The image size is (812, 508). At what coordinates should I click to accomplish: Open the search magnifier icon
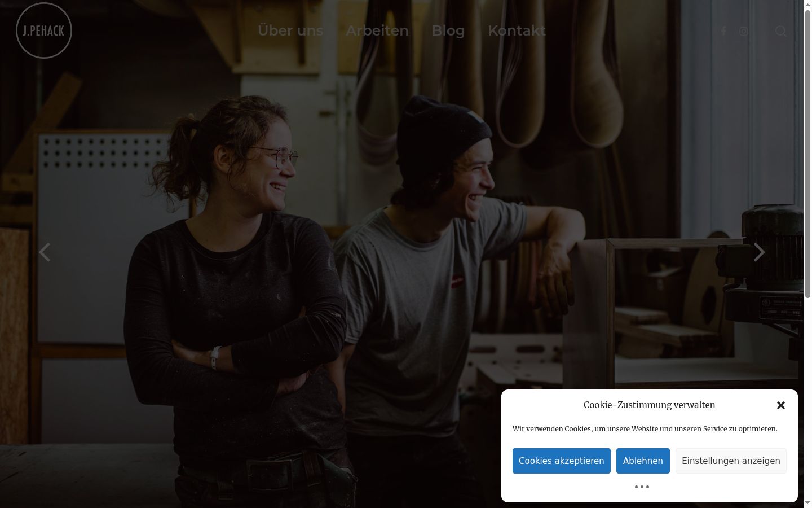click(781, 31)
